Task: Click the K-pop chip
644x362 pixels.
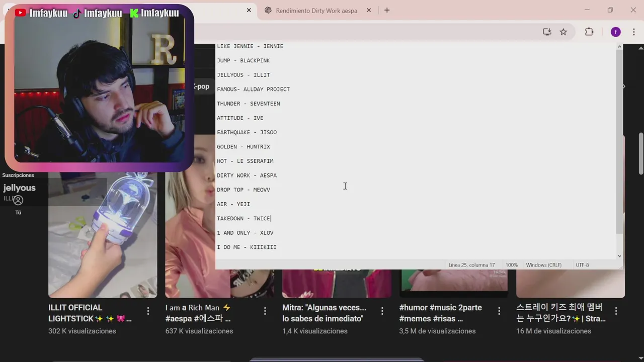Action: click(202, 86)
